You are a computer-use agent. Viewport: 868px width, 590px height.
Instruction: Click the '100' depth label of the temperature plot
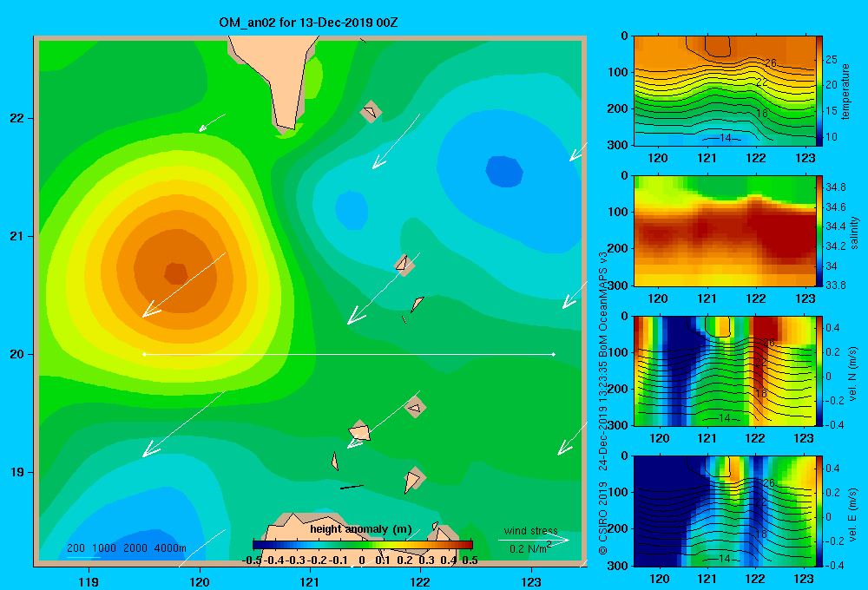pyautogui.click(x=618, y=72)
